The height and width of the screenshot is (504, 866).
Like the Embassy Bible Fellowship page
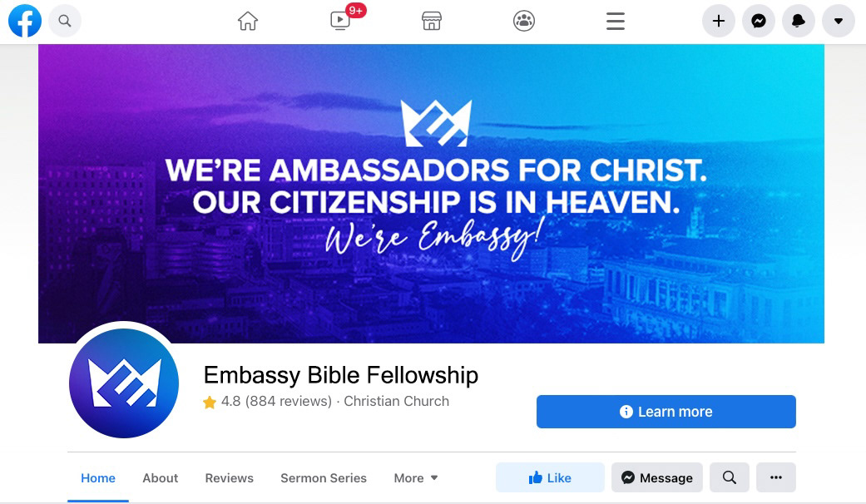click(x=550, y=477)
